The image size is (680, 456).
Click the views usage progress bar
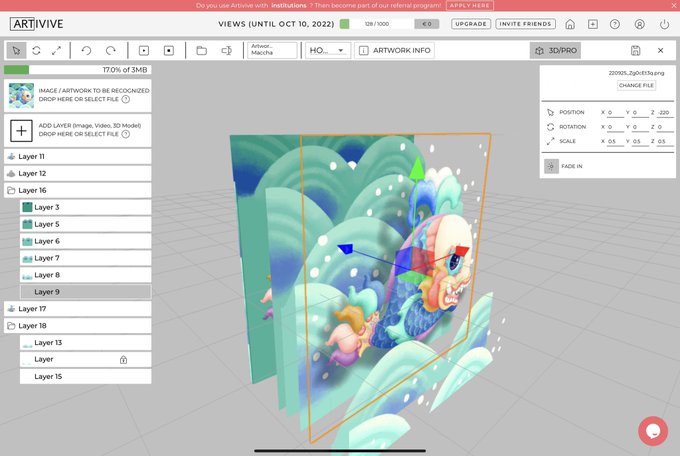pyautogui.click(x=376, y=24)
